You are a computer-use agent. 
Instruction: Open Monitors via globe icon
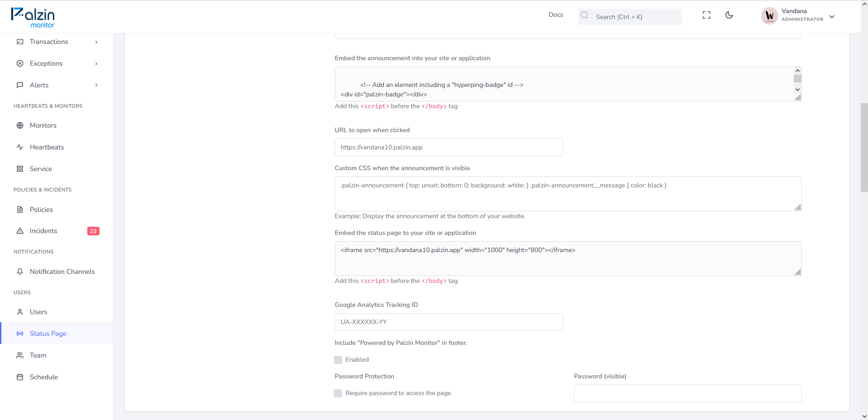20,125
